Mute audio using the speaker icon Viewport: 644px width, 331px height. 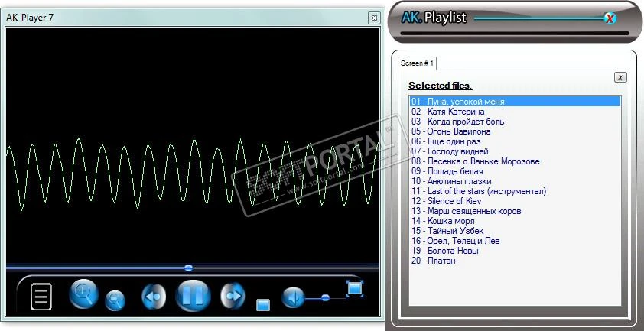click(293, 297)
